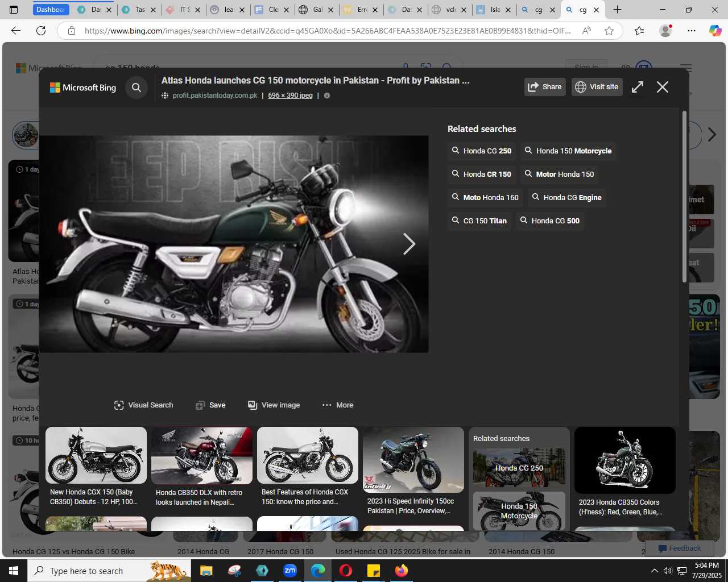The image size is (728, 582).
Task: Open Zoom from the taskbar
Action: (x=290, y=571)
